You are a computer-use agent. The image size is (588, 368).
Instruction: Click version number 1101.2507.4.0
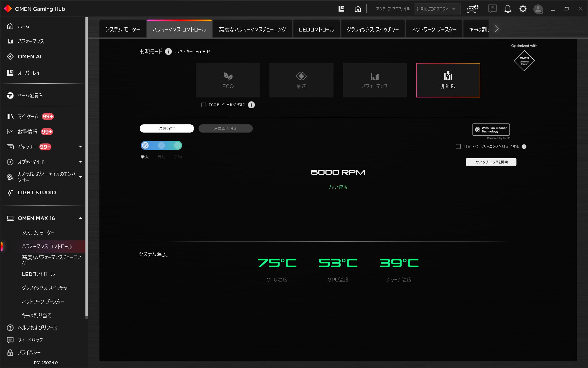click(46, 363)
